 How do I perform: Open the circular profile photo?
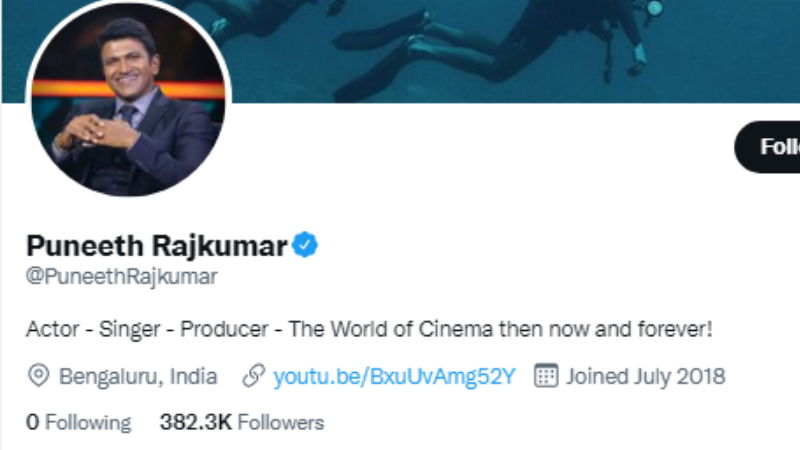tap(128, 98)
